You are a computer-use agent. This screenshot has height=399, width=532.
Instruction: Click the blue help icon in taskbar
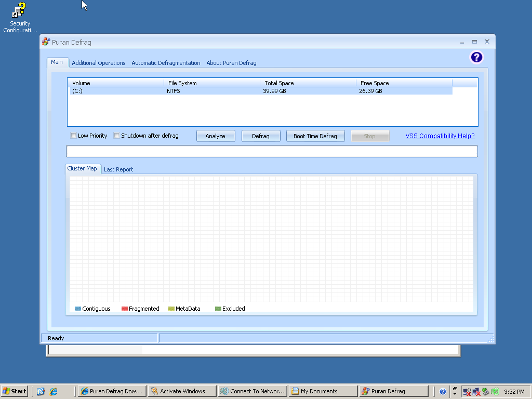pyautogui.click(x=443, y=391)
